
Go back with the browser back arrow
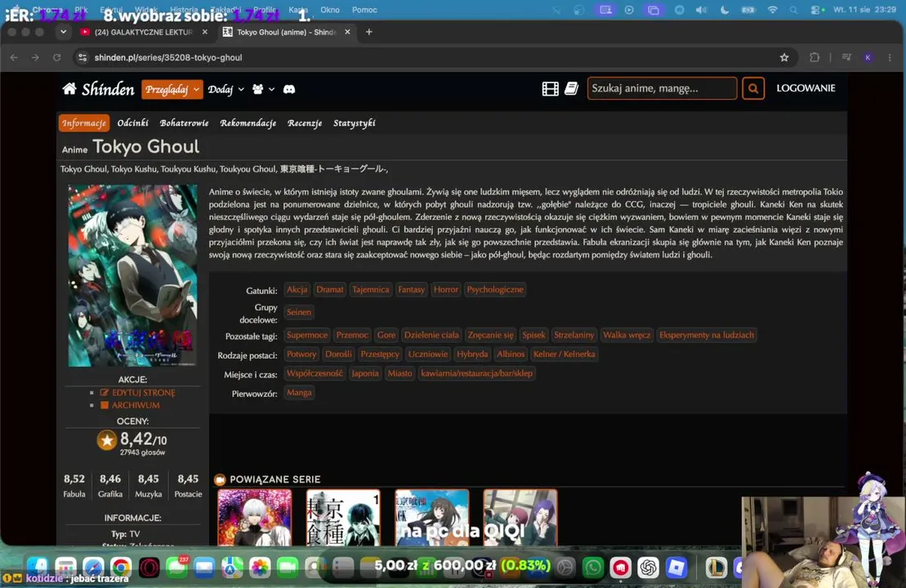click(14, 57)
